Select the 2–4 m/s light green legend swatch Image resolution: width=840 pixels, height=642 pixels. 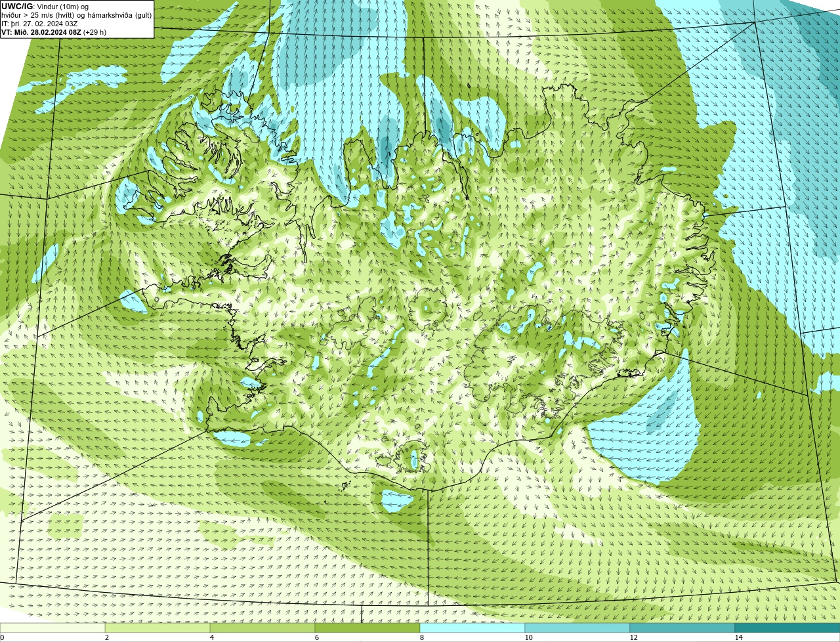pos(157,628)
